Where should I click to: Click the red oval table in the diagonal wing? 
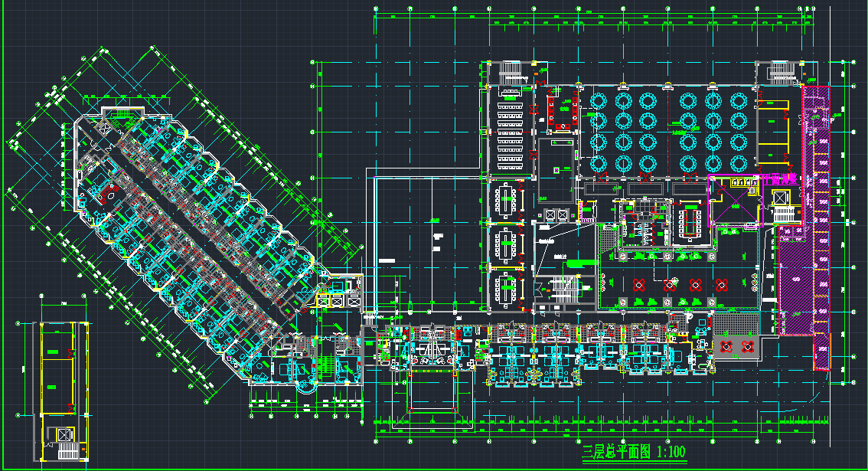[x=108, y=196]
